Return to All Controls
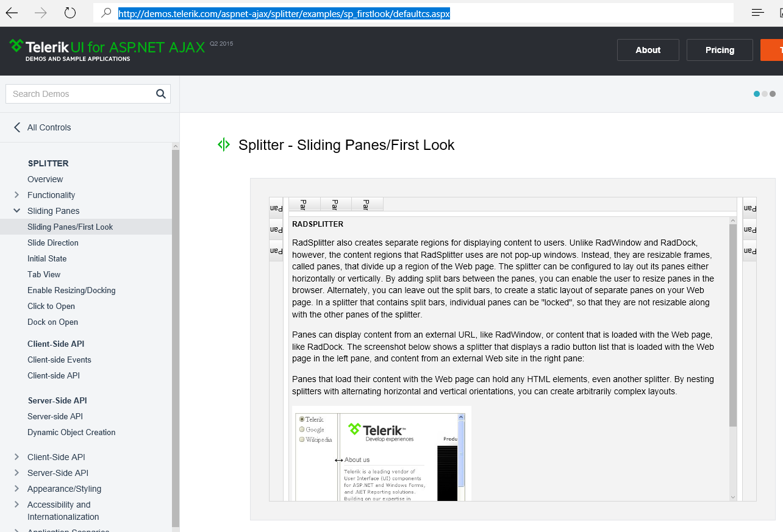Screen dimensions: 783x532 [x=49, y=127]
